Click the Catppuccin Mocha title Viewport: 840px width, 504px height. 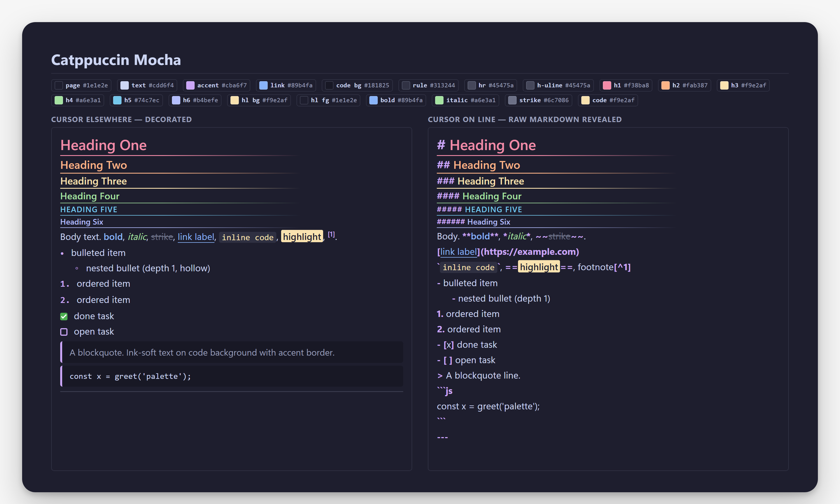pos(116,60)
